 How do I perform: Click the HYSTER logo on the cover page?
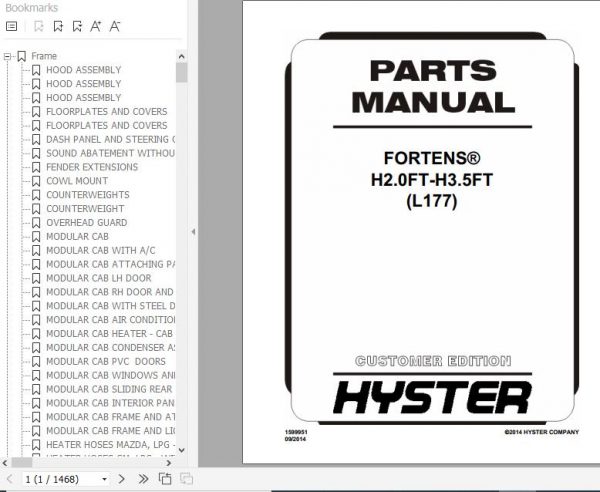[x=432, y=398]
